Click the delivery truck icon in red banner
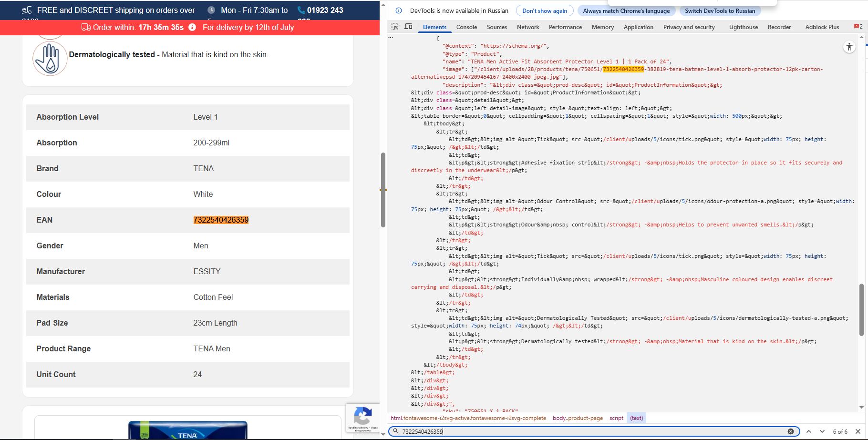868x440 pixels. click(x=86, y=28)
